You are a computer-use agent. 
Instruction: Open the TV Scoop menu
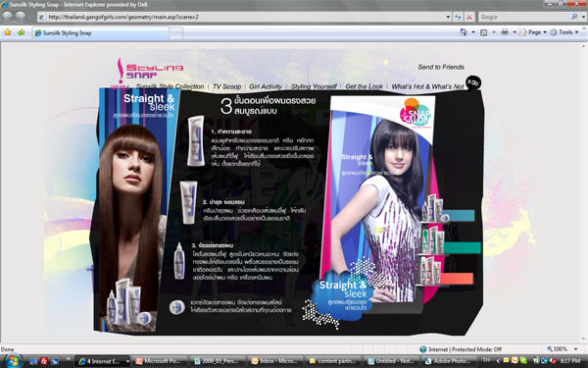[x=227, y=86]
